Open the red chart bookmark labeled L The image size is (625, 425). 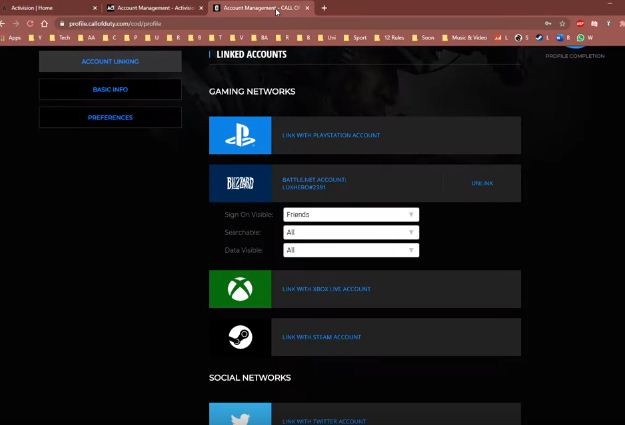coord(501,38)
